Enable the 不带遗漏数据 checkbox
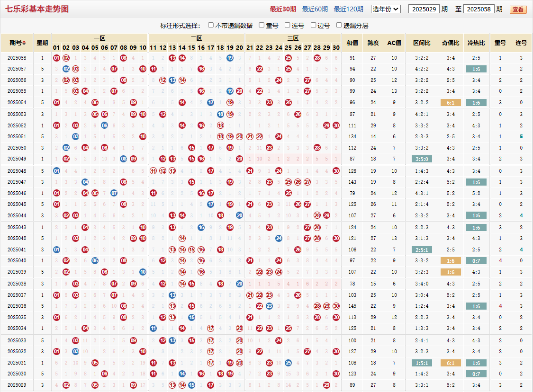The image size is (533, 392). pos(211,25)
